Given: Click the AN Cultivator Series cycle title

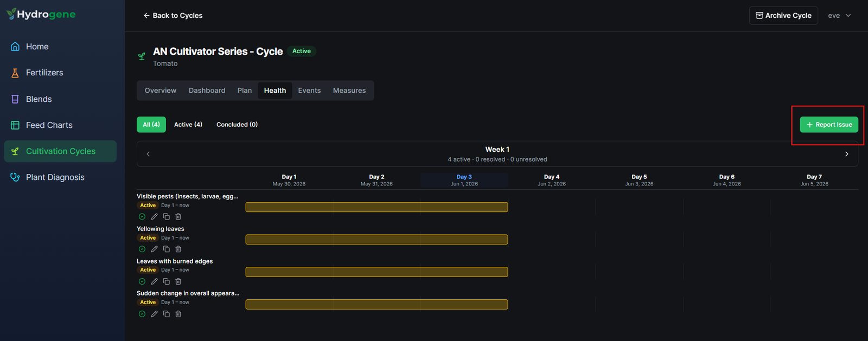Looking at the screenshot, I should 218,52.
